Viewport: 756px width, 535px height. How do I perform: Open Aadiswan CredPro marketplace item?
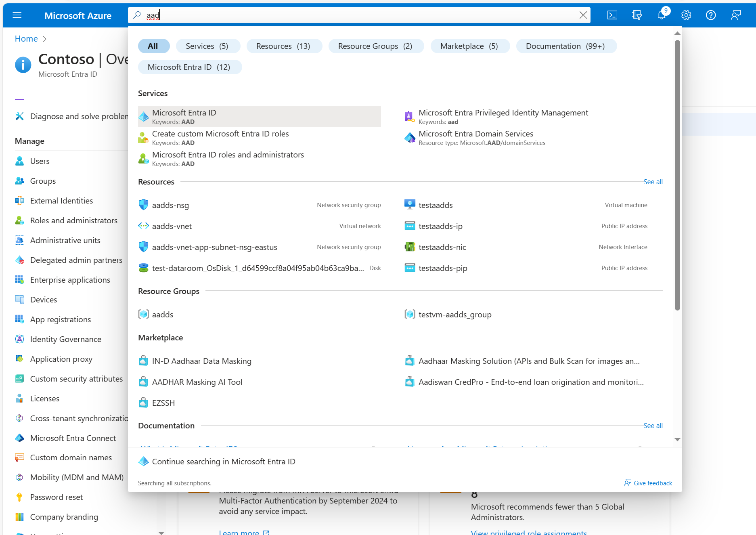(531, 382)
